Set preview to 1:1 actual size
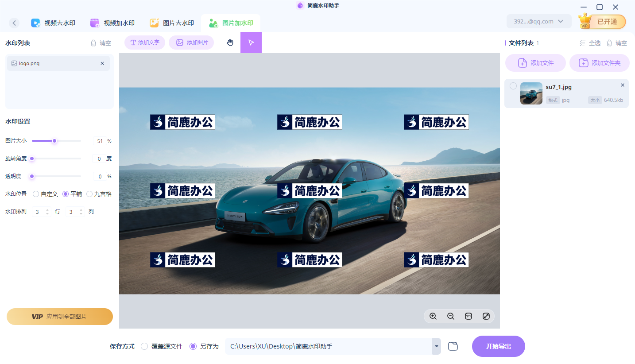 (468, 316)
